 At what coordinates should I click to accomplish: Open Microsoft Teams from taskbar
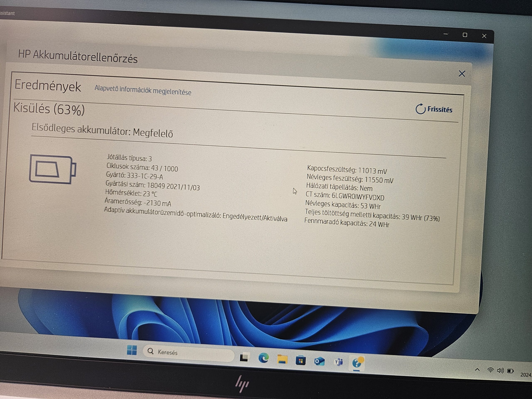pos(338,362)
